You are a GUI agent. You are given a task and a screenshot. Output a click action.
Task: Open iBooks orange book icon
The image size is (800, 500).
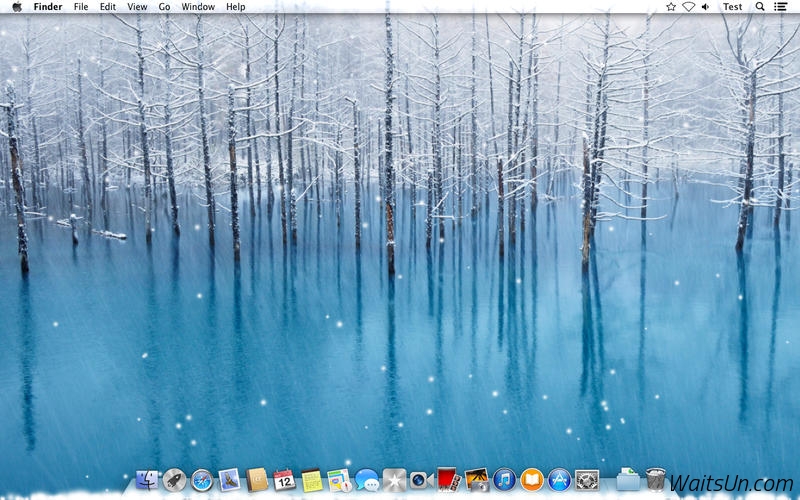click(532, 480)
